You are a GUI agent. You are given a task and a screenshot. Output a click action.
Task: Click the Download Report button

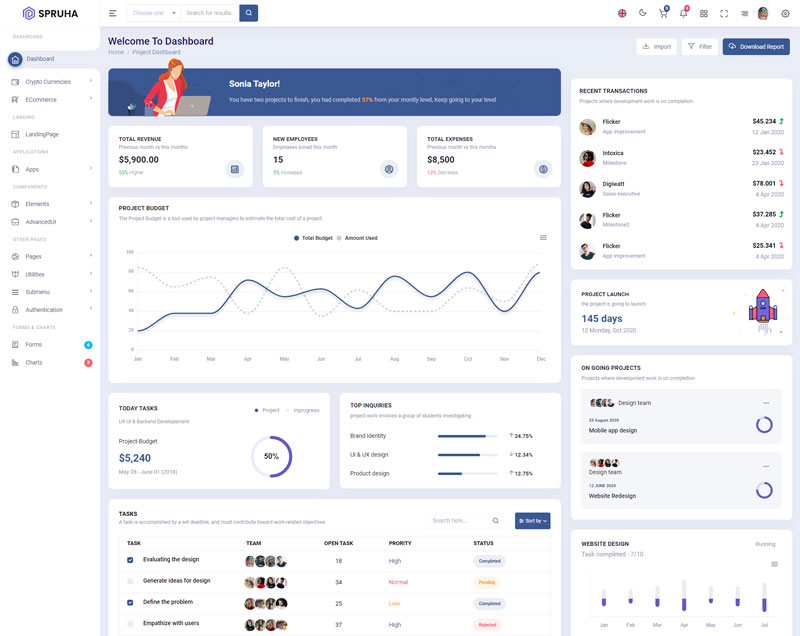point(756,47)
